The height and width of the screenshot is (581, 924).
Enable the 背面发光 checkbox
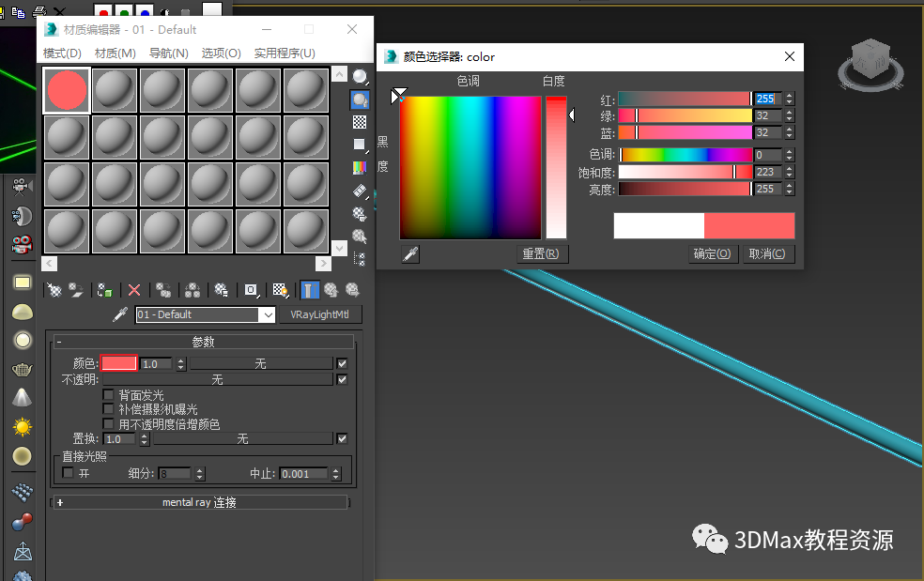coord(109,395)
